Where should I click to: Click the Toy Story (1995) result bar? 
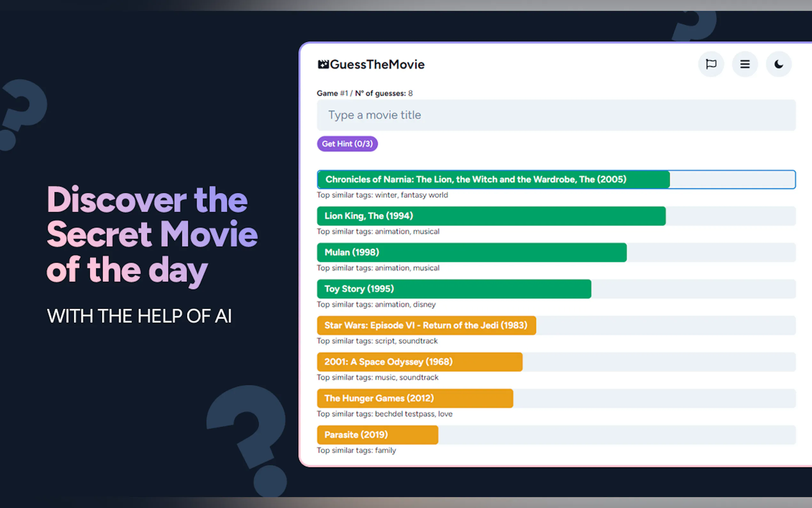[556, 289]
